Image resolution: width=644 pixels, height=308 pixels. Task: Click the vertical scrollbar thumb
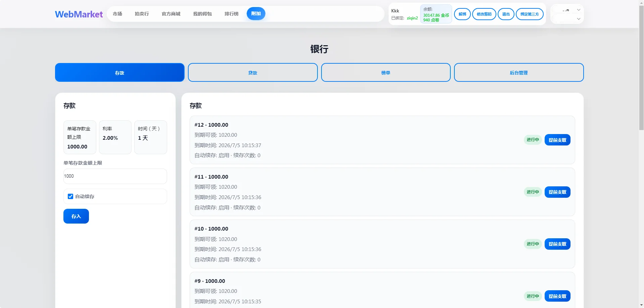[x=641, y=68]
